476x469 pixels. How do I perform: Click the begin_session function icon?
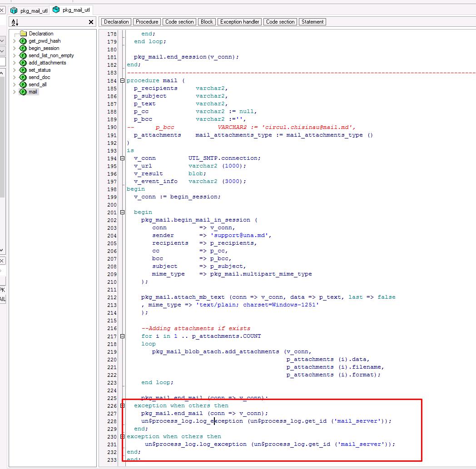[23, 48]
